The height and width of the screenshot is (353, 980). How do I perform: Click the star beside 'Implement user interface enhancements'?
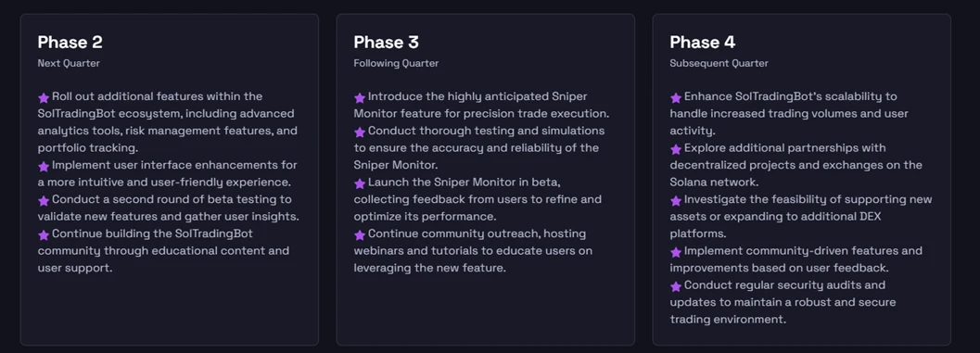[x=44, y=166]
